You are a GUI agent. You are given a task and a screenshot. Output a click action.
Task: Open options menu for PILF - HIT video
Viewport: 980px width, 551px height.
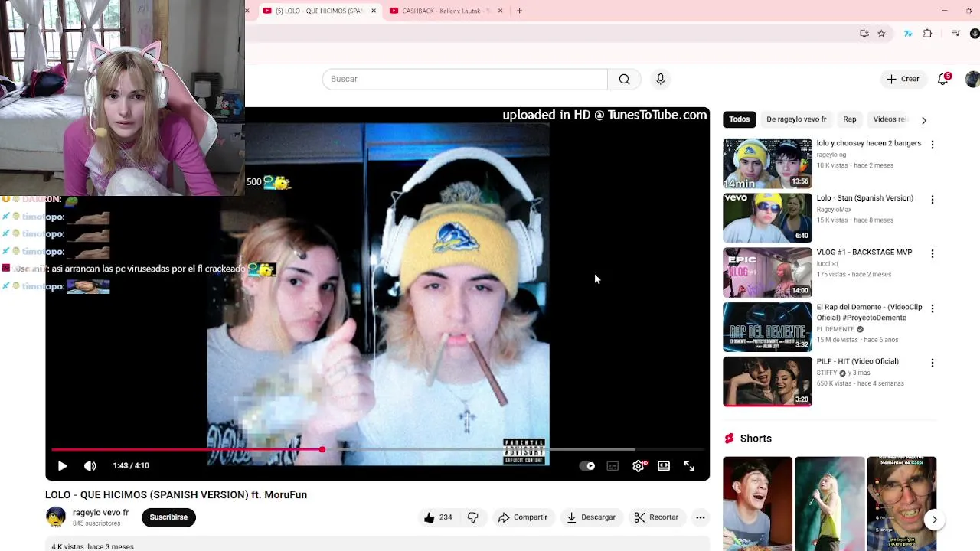tap(932, 363)
